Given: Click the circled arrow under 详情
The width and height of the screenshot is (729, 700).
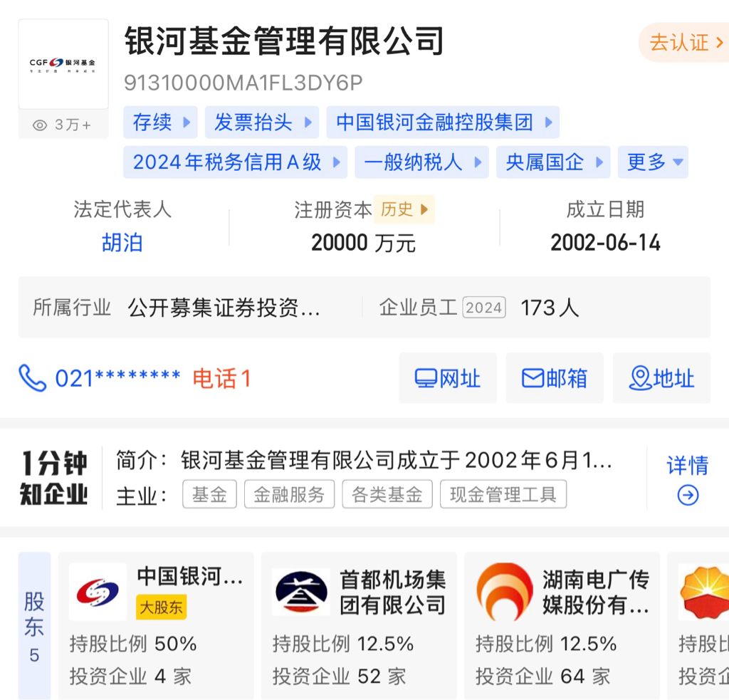Looking at the screenshot, I should pyautogui.click(x=688, y=495).
